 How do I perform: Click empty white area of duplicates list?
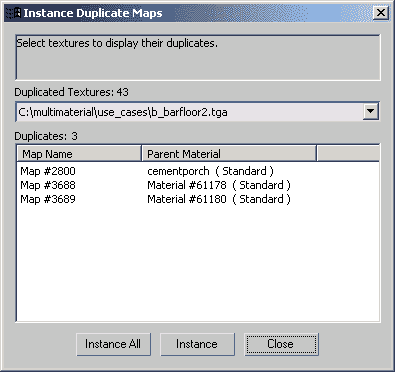(197, 263)
